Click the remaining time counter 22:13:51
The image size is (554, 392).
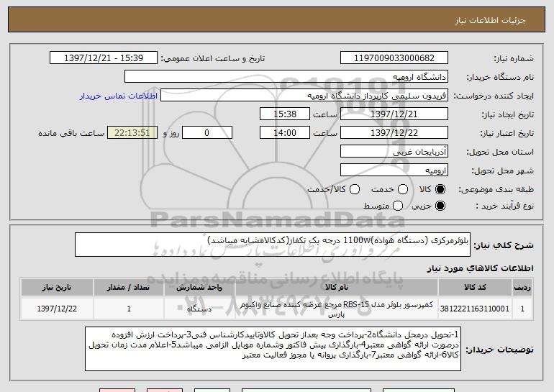(132, 133)
